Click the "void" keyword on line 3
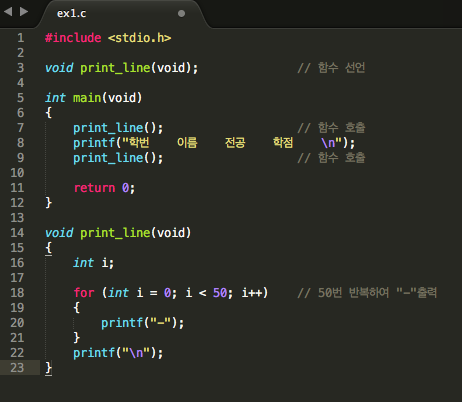The height and width of the screenshot is (402, 462). tap(59, 68)
